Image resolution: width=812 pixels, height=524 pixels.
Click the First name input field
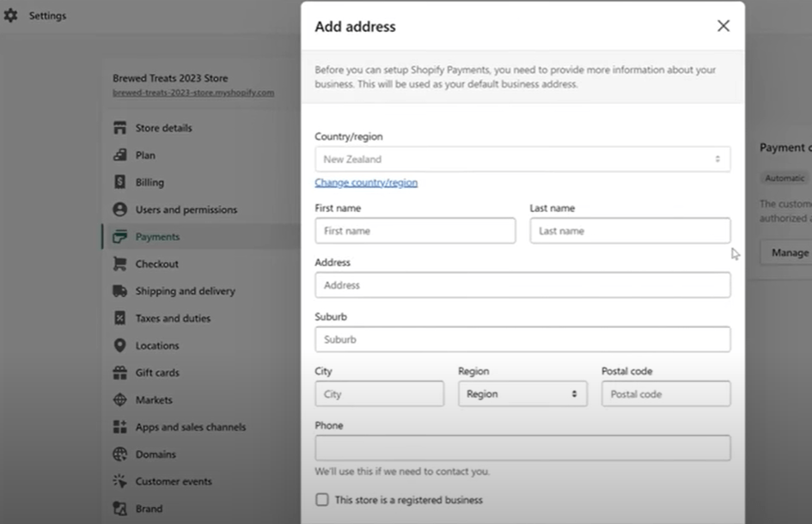tap(415, 231)
